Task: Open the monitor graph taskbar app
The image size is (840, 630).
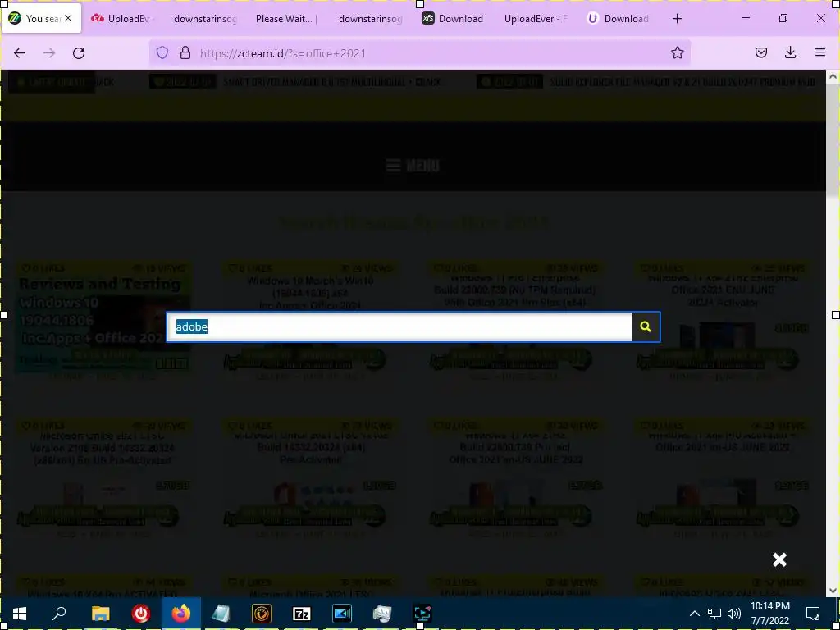Action: (382, 614)
